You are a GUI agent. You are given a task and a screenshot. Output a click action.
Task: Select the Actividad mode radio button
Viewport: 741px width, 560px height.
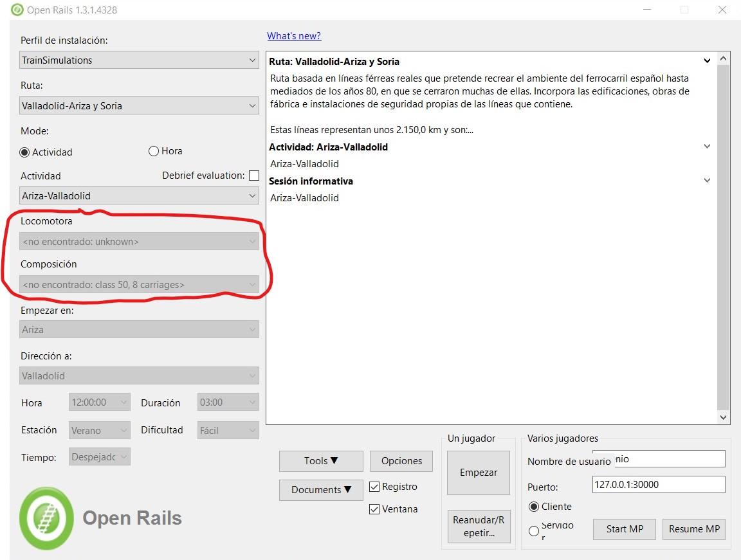[24, 152]
